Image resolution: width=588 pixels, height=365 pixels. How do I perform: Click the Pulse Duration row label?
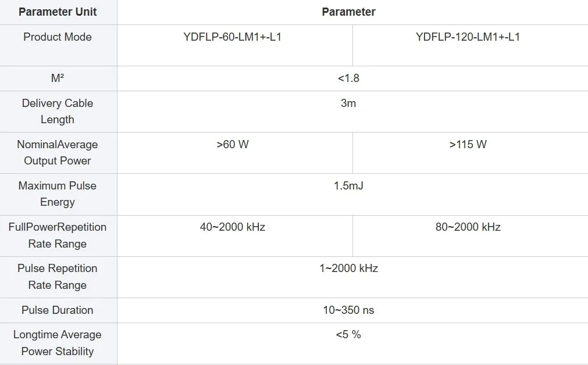(58, 310)
